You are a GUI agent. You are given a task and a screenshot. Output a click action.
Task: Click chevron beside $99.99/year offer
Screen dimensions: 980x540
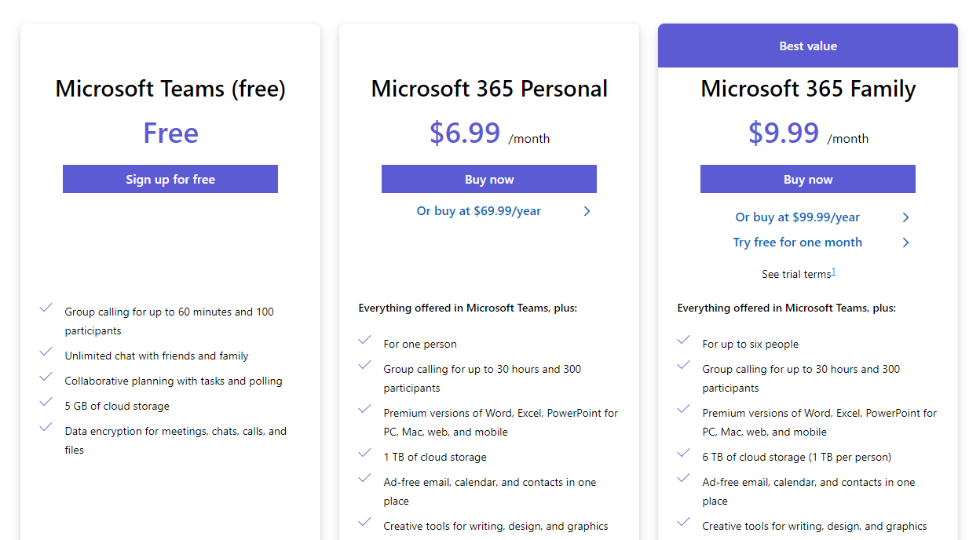coord(905,217)
